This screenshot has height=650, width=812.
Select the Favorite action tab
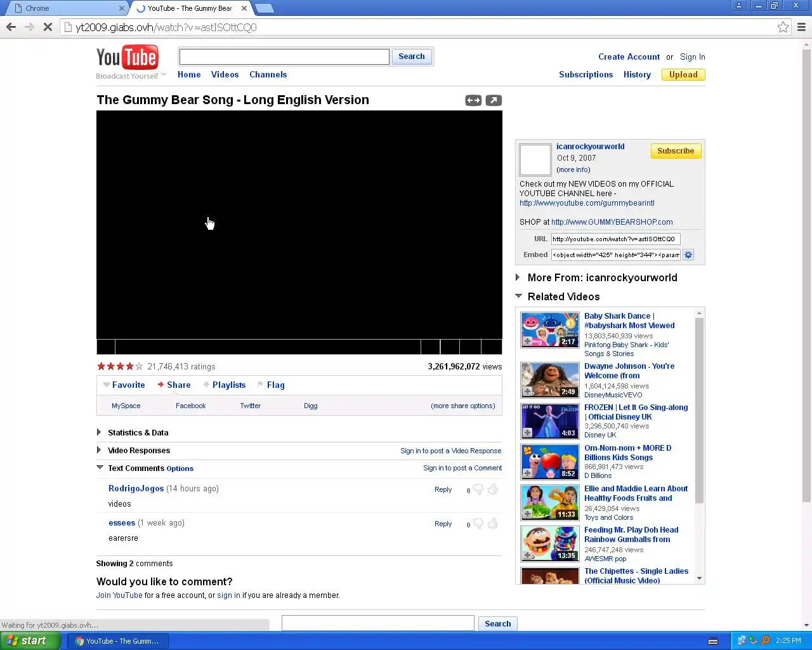tap(124, 385)
